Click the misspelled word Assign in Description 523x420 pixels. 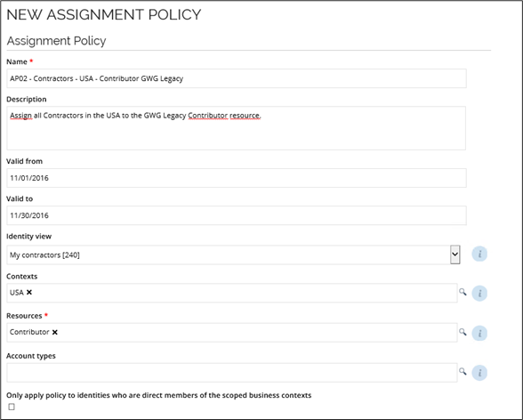pos(20,116)
